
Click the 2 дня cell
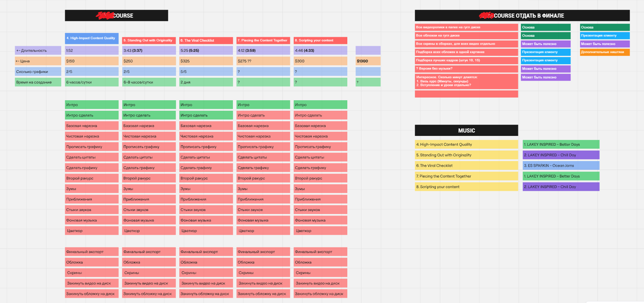click(206, 82)
